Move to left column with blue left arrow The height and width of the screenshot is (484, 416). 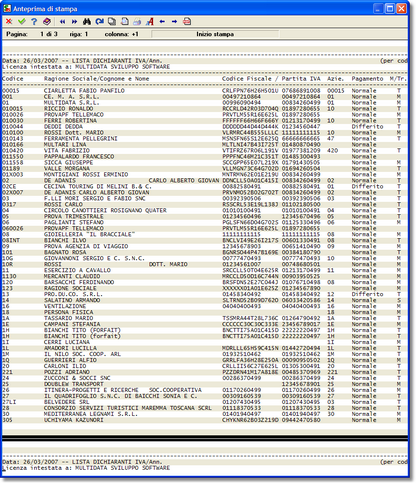(x=162, y=21)
